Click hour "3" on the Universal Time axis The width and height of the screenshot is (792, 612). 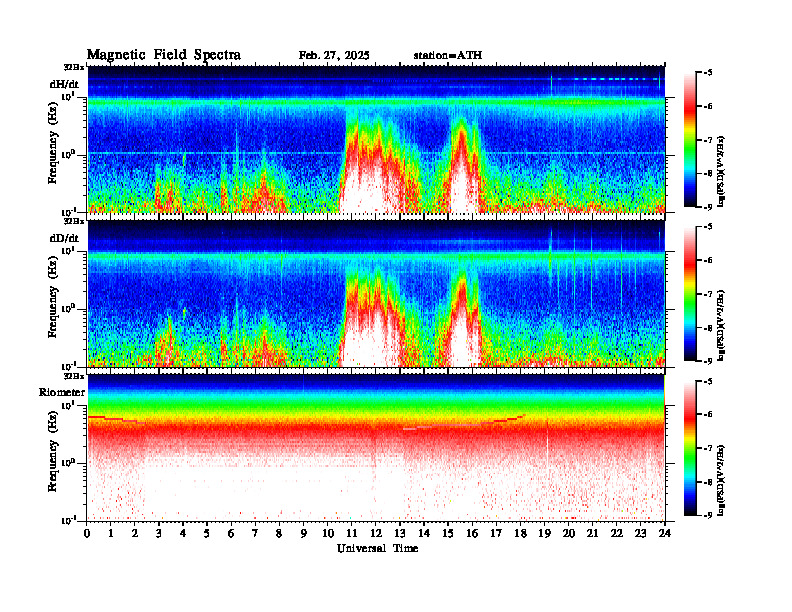159,533
